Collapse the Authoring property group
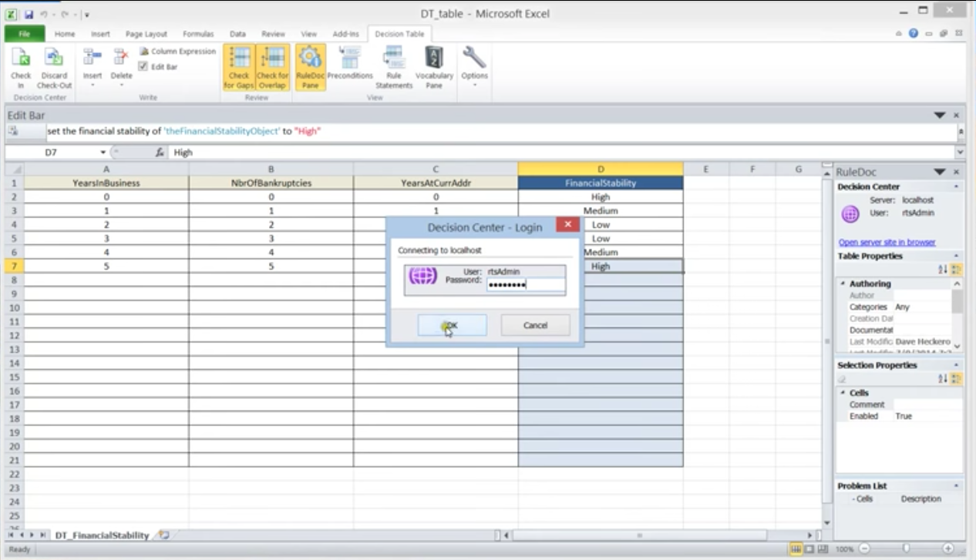Image resolution: width=976 pixels, height=560 pixels. pyautogui.click(x=843, y=283)
